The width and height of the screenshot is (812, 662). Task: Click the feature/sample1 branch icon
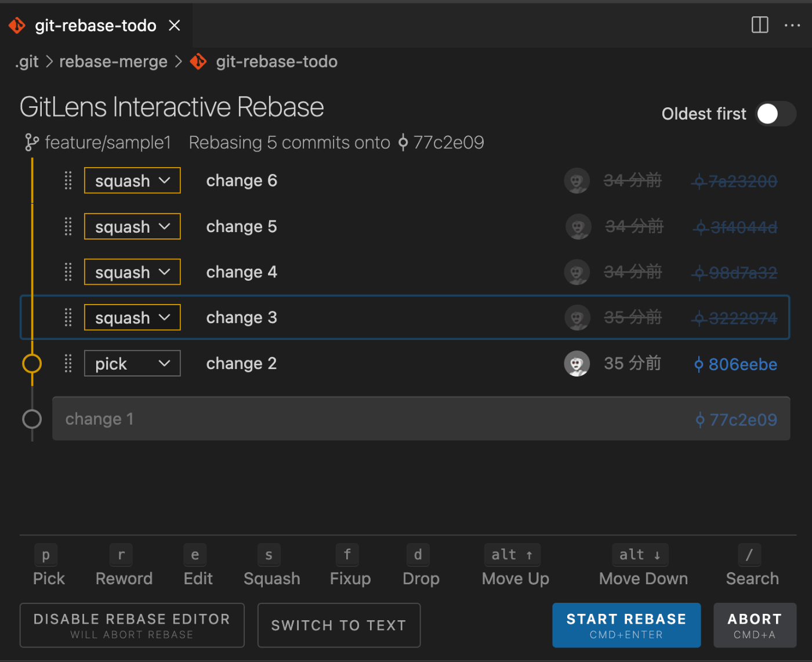[31, 142]
